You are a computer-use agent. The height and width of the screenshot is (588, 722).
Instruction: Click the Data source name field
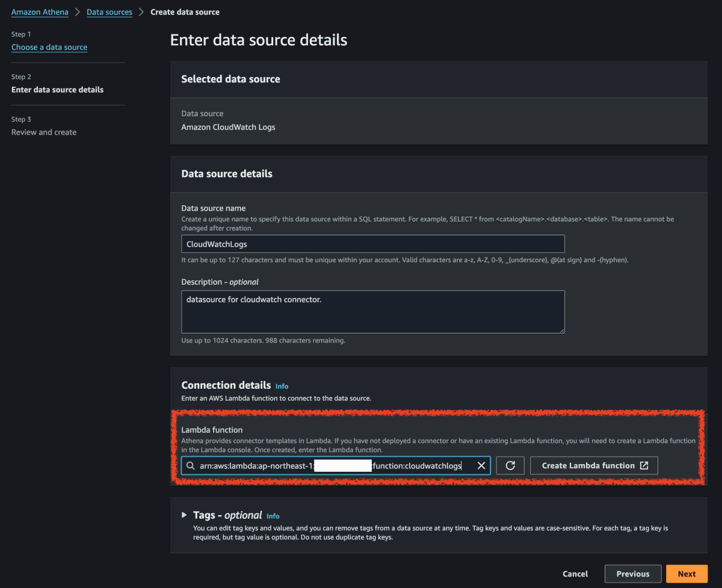373,244
